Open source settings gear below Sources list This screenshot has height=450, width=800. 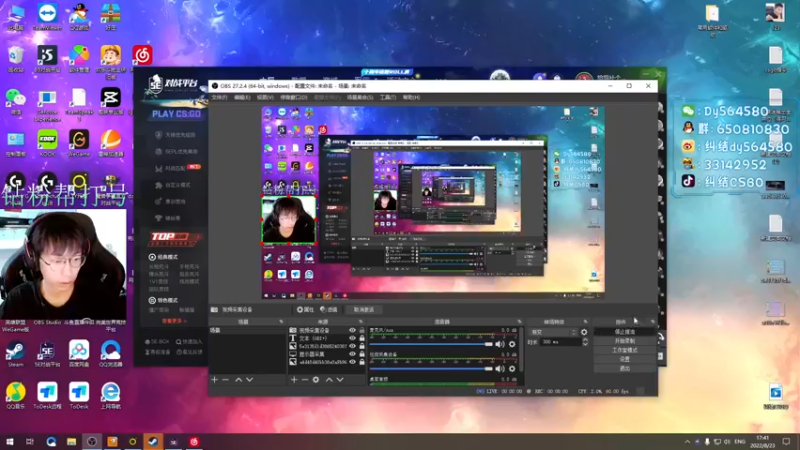tap(316, 380)
